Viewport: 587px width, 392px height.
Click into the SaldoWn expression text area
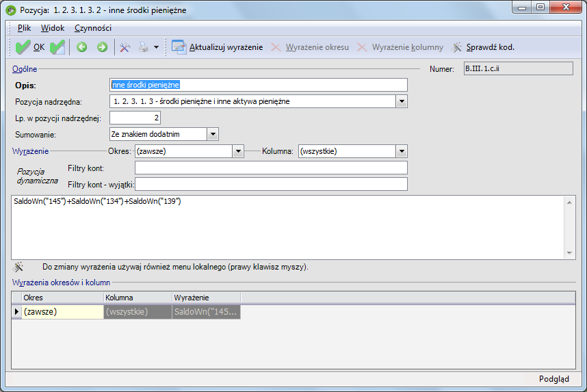coord(287,227)
